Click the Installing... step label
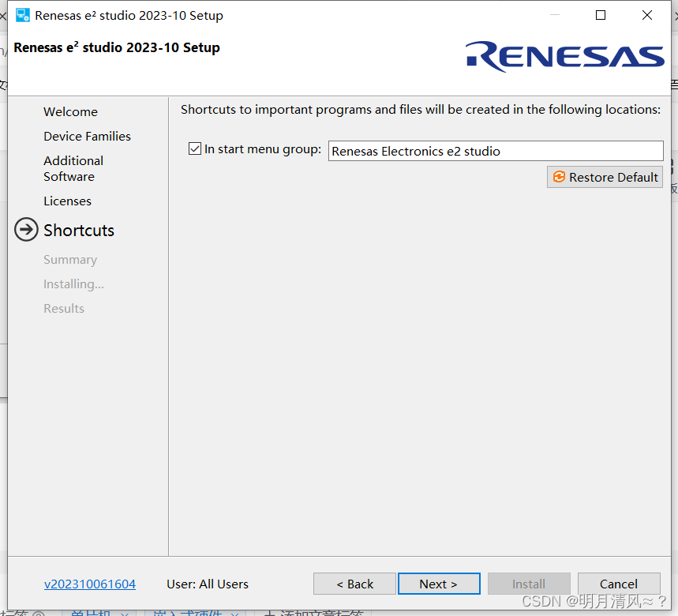The image size is (678, 616). click(x=73, y=284)
